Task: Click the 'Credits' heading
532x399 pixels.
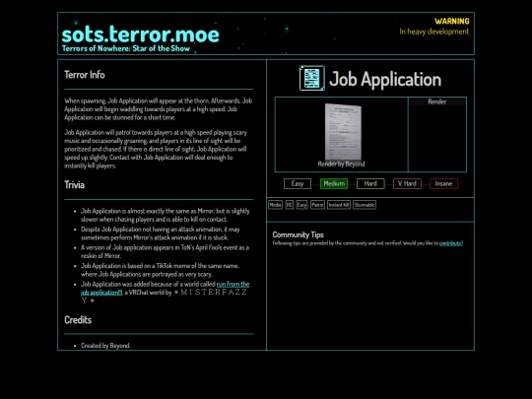Action: (78, 320)
